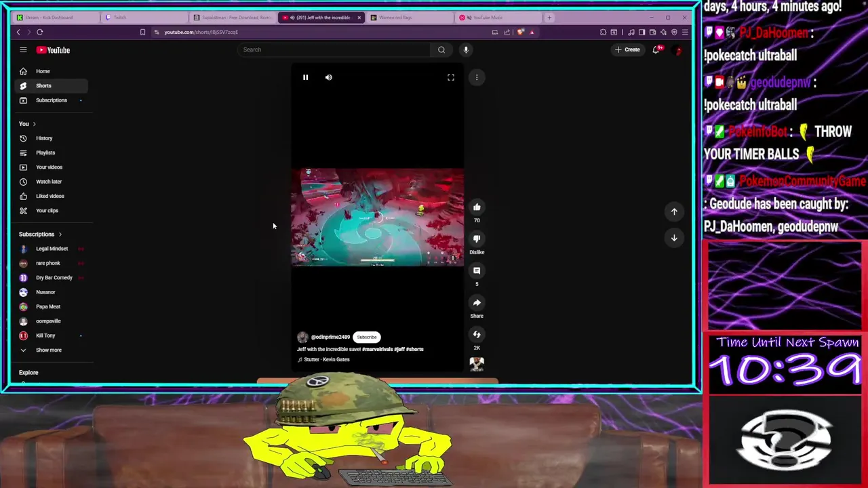Open the notifications bell
The height and width of the screenshot is (488, 868).
[656, 49]
